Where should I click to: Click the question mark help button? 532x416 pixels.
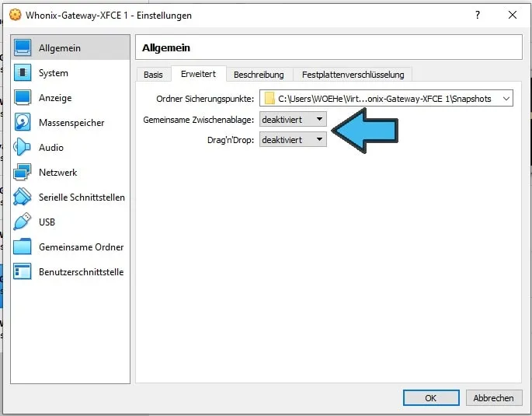[478, 15]
